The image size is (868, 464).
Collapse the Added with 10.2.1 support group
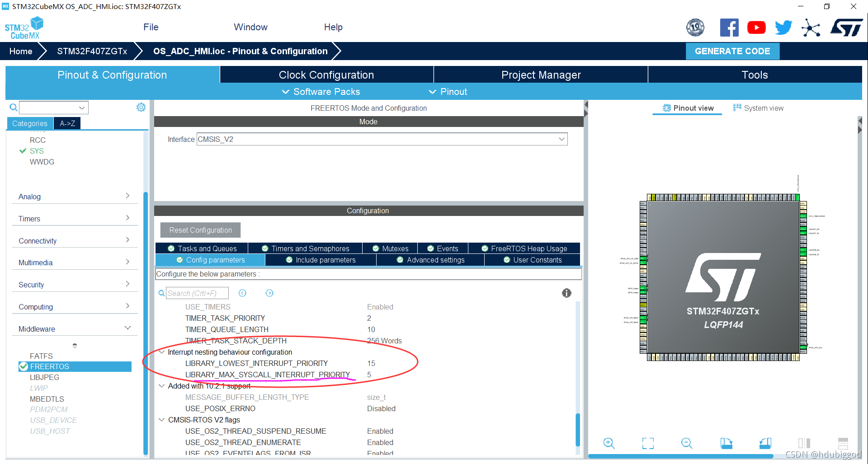point(161,386)
